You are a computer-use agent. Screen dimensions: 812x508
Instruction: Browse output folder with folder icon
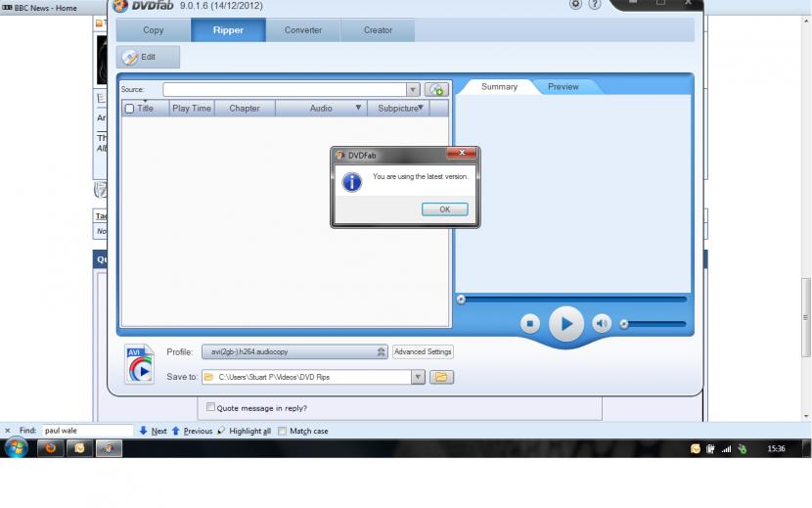pyautogui.click(x=441, y=377)
